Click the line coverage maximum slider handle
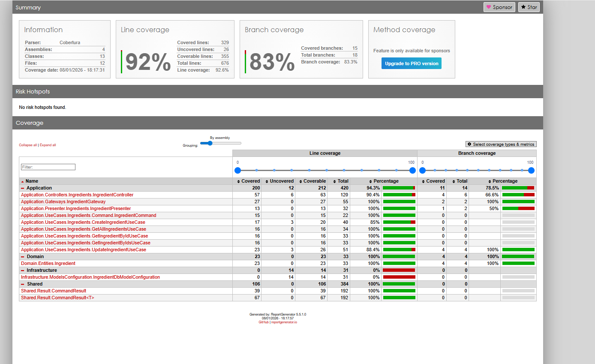The height and width of the screenshot is (364, 595). pyautogui.click(x=412, y=170)
